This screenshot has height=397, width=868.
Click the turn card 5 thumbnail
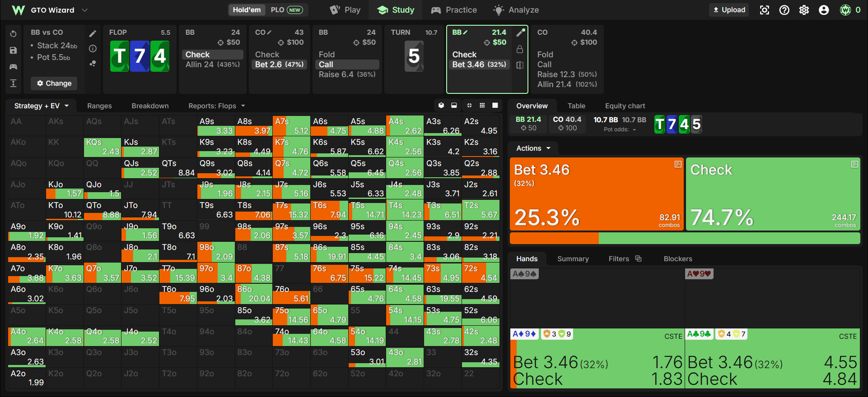[x=414, y=56]
